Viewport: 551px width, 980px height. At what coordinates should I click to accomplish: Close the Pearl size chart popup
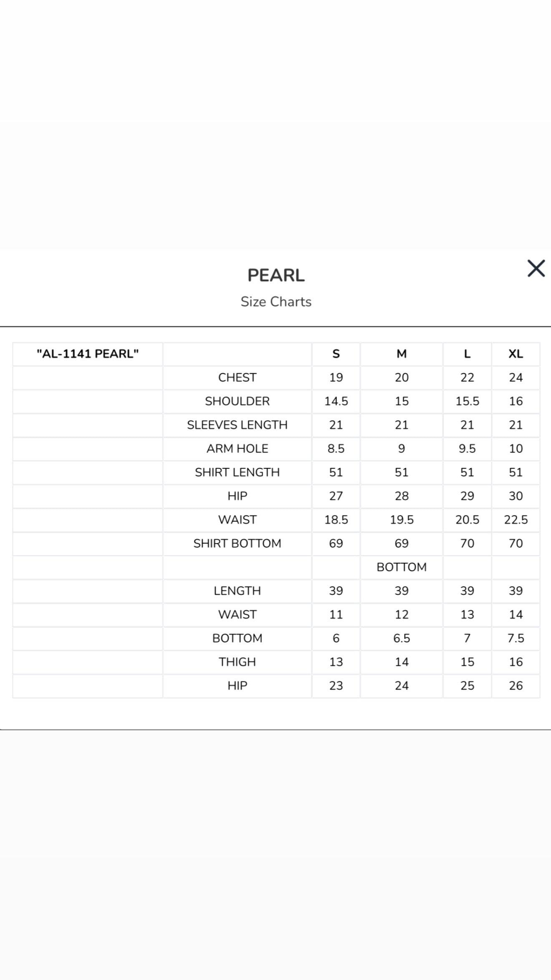pos(536,268)
